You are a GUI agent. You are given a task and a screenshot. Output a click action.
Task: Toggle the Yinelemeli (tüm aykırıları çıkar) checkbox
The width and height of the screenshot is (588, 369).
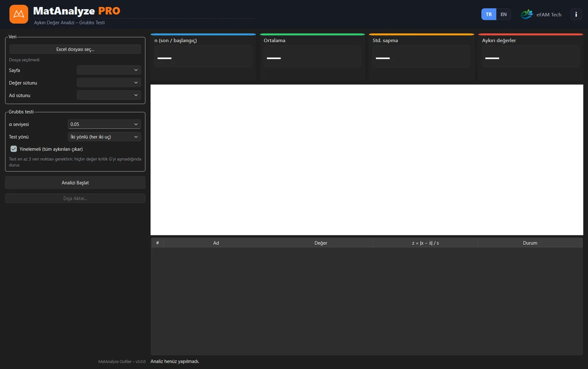point(14,149)
